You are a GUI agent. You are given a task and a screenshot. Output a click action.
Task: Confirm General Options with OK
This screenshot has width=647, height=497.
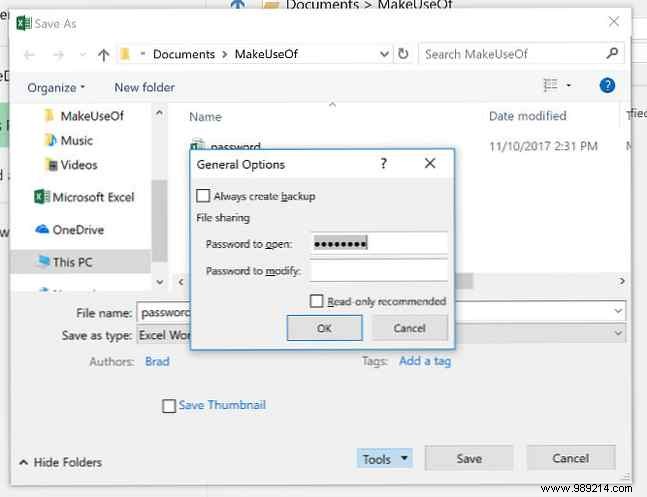pyautogui.click(x=324, y=328)
